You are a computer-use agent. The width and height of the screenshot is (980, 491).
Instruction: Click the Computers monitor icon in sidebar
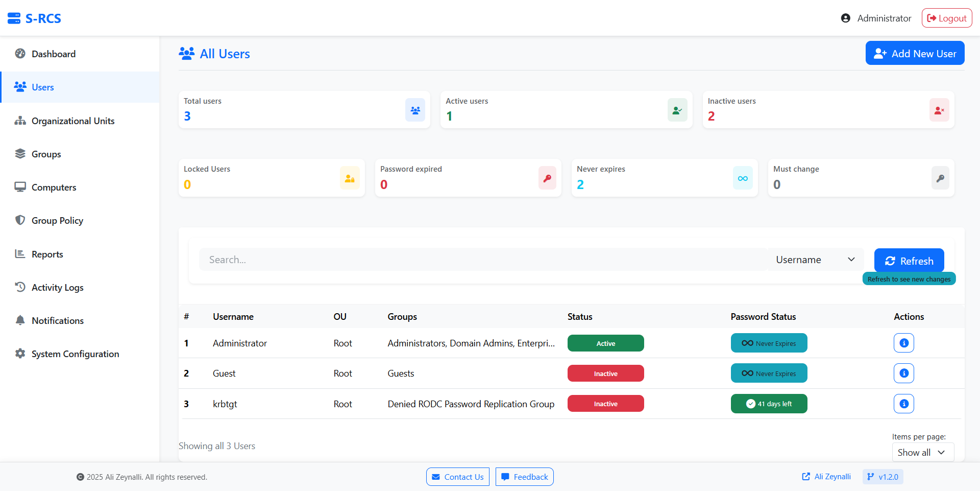click(x=20, y=187)
